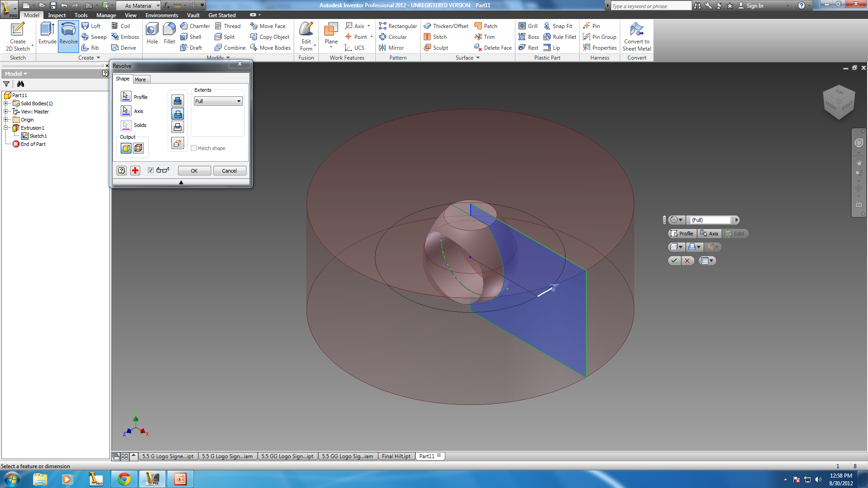Select the Fillet tool

(169, 33)
